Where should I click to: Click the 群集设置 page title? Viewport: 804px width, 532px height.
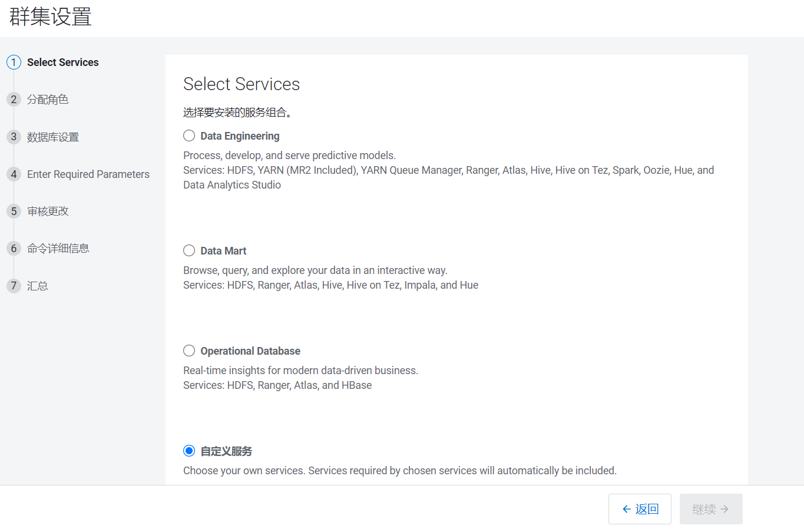(51, 16)
